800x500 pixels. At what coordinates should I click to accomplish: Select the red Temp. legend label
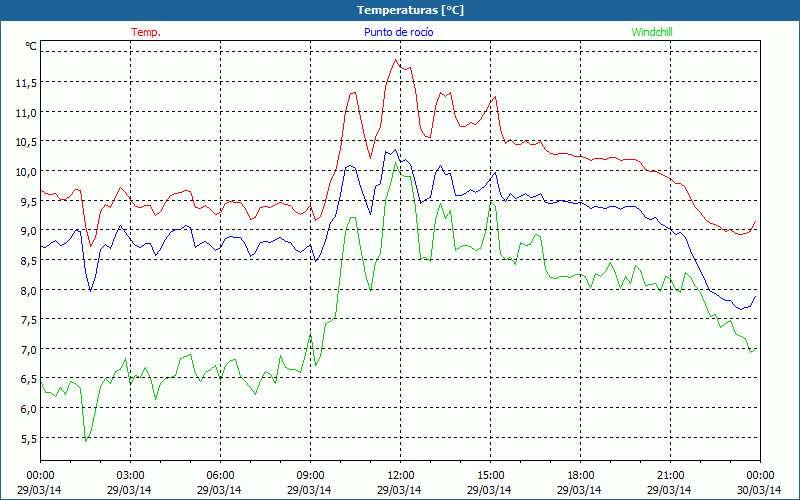pos(146,32)
